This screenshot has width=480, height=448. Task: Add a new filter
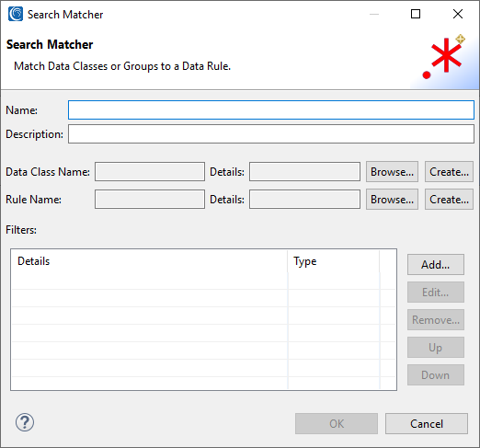[x=436, y=264]
